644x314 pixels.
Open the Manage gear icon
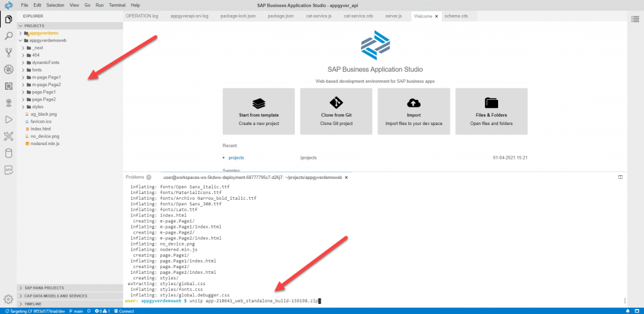coord(8,300)
